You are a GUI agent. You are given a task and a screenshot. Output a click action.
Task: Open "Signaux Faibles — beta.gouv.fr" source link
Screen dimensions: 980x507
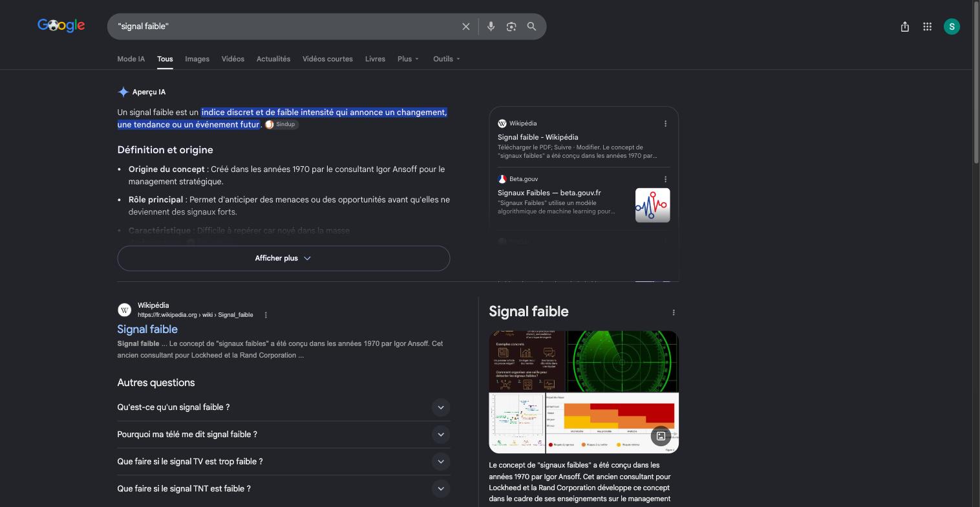click(549, 193)
